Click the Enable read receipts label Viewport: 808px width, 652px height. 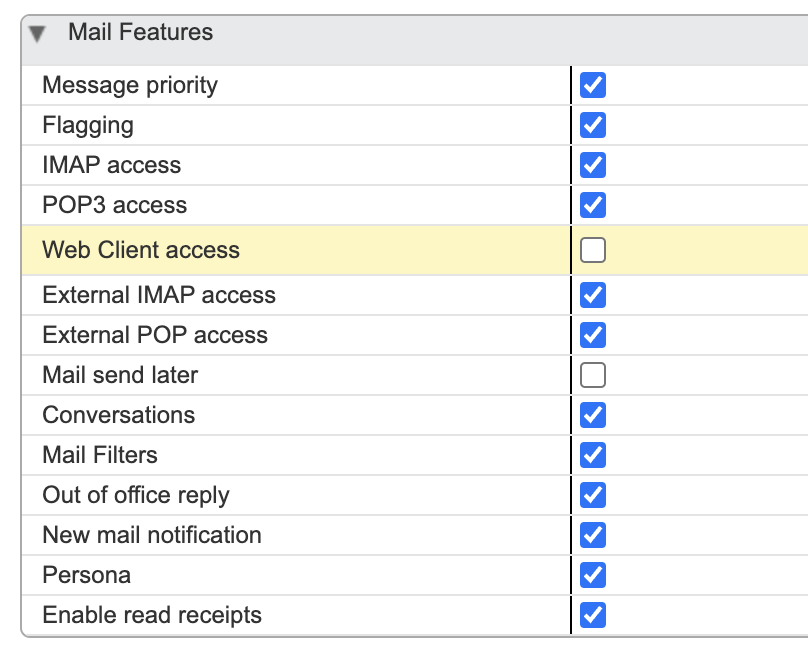[152, 615]
